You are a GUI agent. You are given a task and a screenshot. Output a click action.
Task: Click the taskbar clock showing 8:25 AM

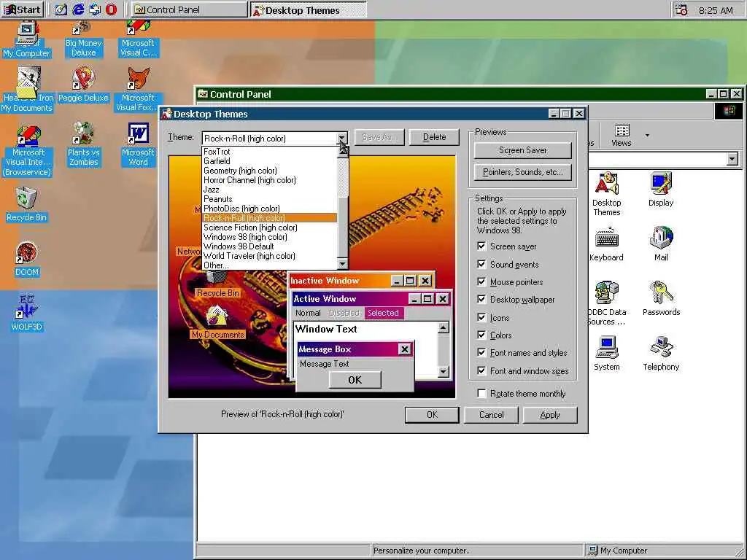point(716,10)
